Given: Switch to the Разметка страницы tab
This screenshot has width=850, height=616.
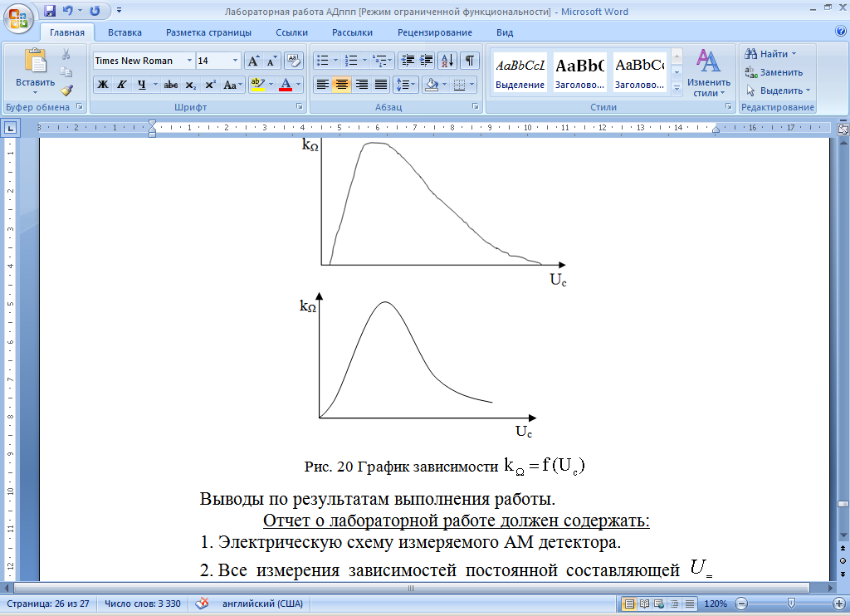Looking at the screenshot, I should [208, 32].
